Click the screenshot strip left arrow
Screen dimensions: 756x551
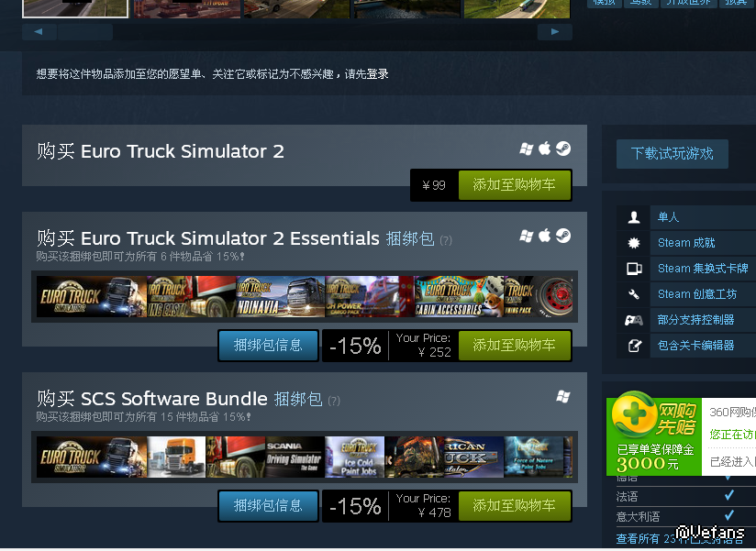[x=39, y=32]
